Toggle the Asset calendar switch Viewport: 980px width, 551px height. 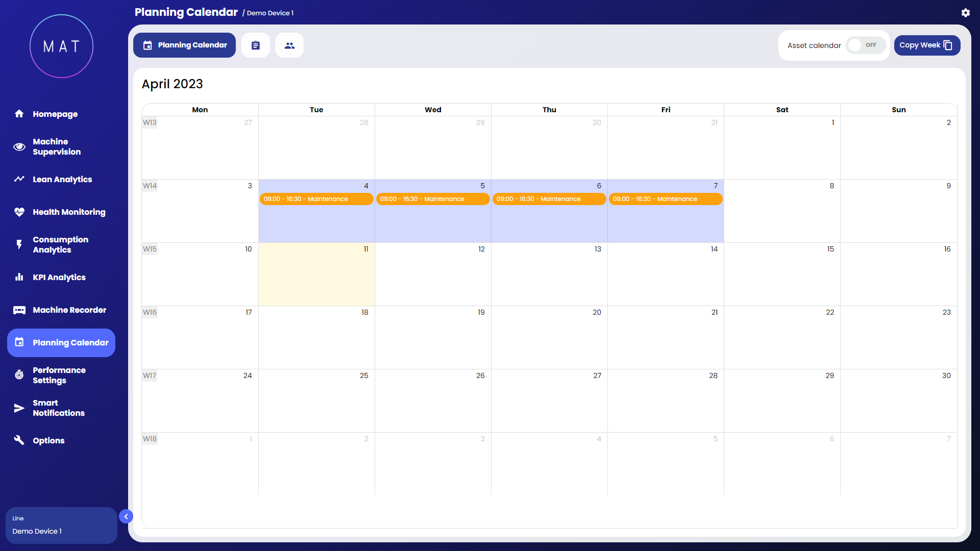coord(865,45)
